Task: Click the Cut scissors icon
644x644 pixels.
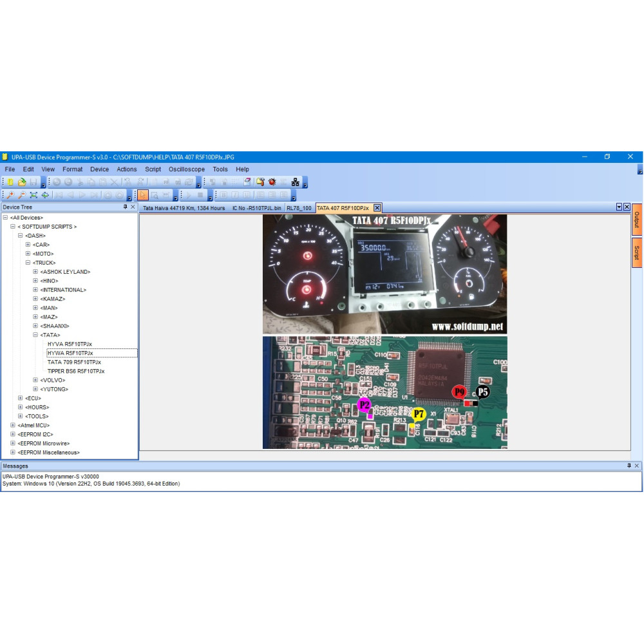Action: click(80, 182)
